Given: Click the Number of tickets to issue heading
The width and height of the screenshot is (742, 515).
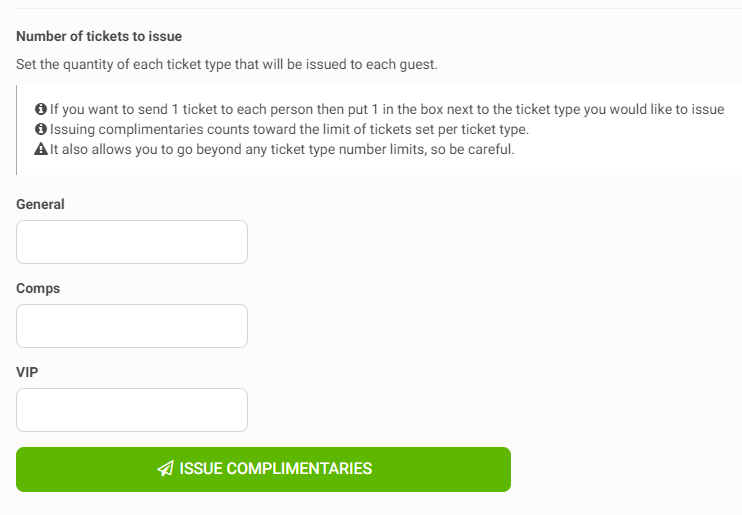Looking at the screenshot, I should coord(99,36).
